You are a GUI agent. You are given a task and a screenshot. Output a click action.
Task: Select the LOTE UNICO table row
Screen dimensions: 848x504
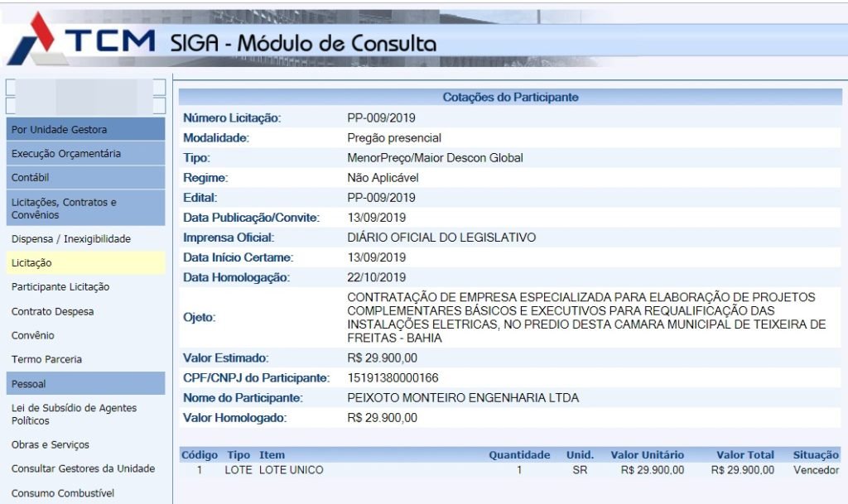[291, 470]
